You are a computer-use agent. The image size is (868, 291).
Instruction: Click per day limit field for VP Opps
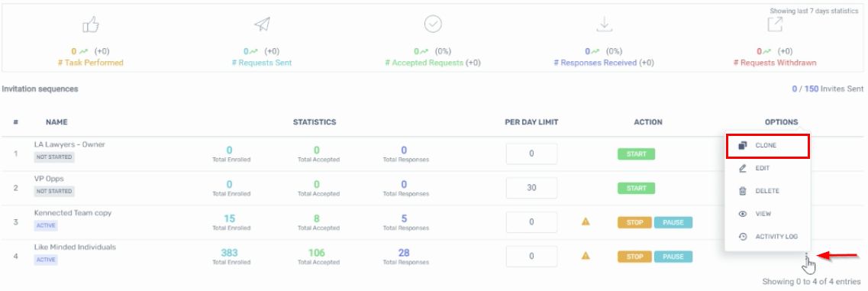click(531, 188)
